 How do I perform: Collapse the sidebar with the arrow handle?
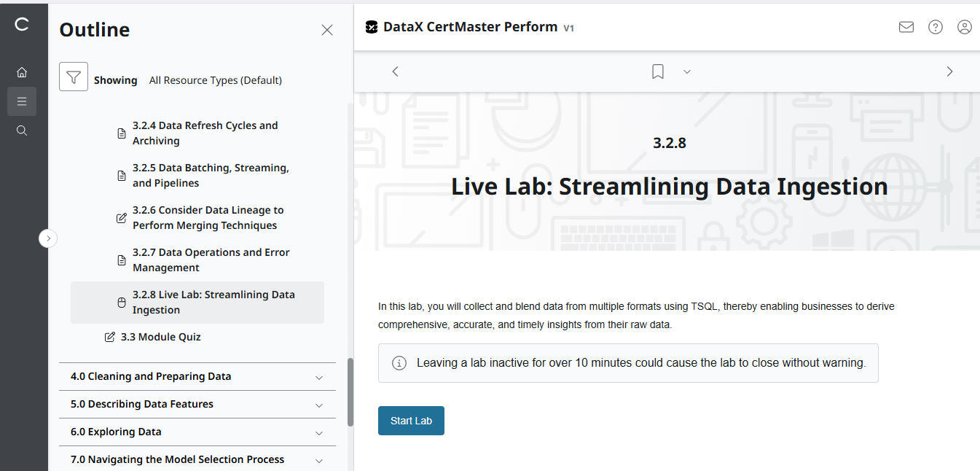pos(48,238)
